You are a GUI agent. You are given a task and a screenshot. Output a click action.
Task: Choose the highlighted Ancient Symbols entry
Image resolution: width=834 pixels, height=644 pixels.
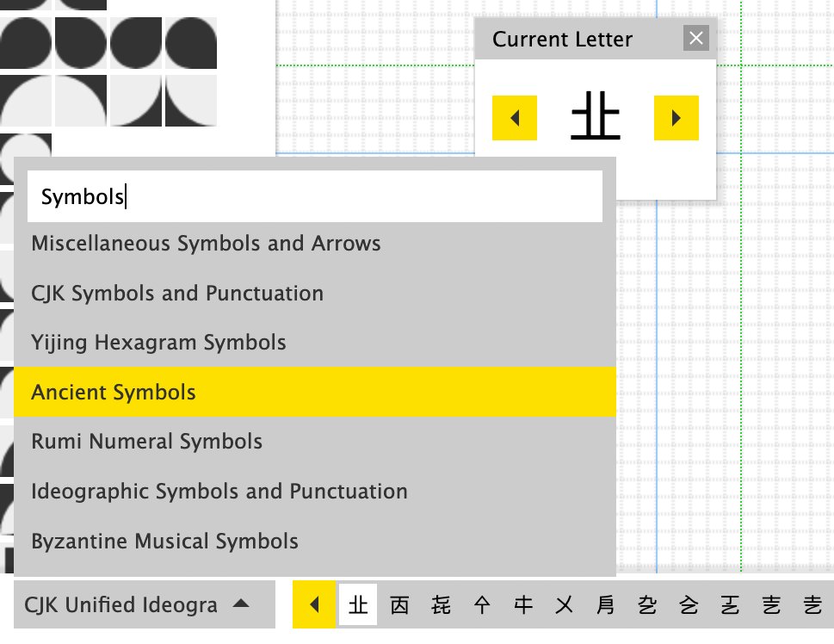pyautogui.click(x=315, y=392)
